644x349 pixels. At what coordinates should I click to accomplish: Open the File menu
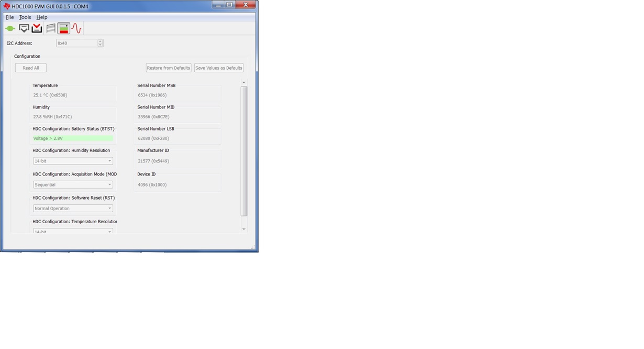coord(10,17)
